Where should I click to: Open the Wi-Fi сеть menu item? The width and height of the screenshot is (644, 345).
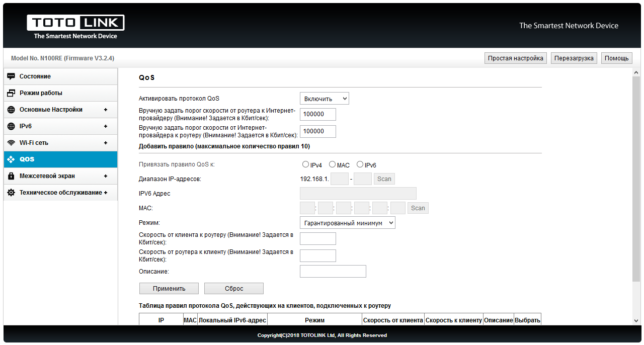[x=60, y=143]
